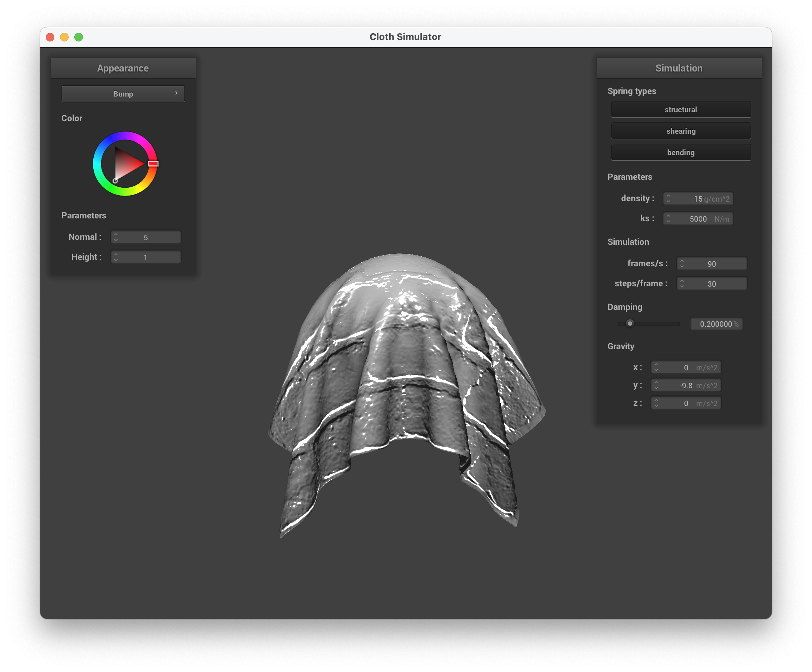Click inside the color wheel triangle

point(126,164)
